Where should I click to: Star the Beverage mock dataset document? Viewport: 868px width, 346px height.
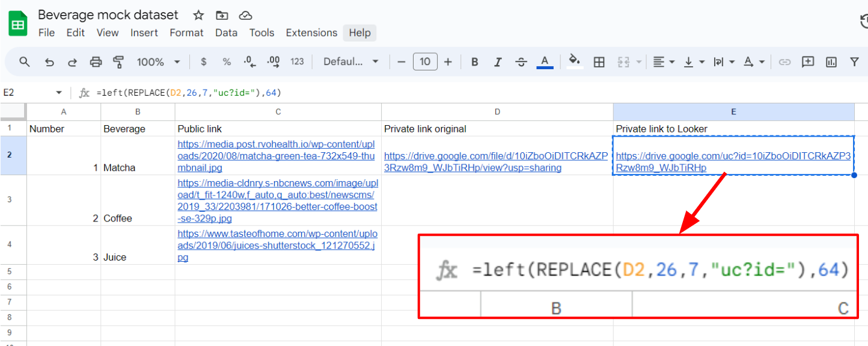198,15
